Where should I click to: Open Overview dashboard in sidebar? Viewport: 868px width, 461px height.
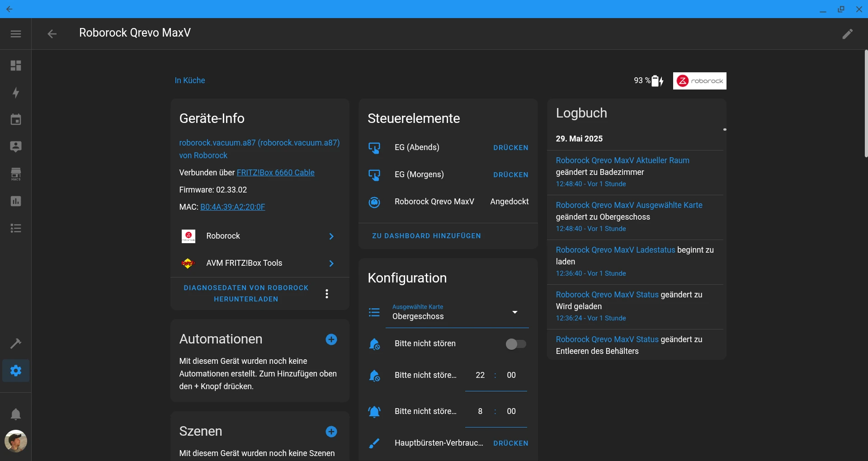tap(16, 66)
